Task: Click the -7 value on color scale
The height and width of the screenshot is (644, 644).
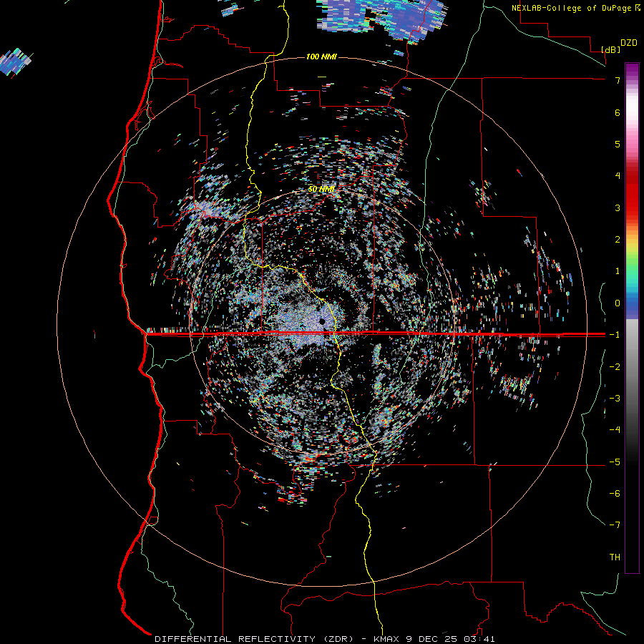Action: (615, 525)
